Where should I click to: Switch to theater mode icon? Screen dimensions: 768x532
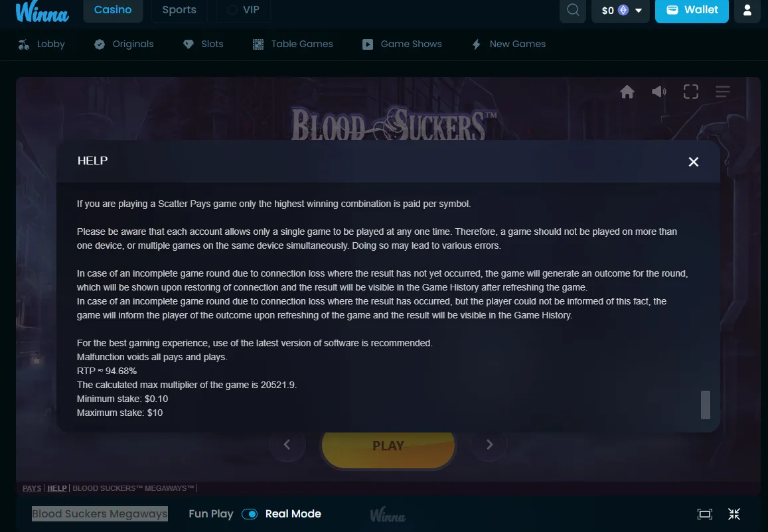pyautogui.click(x=705, y=514)
